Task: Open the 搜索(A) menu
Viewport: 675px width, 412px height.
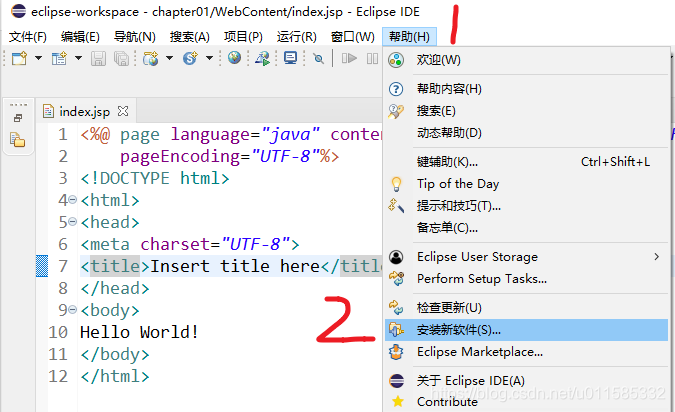Action: (190, 37)
